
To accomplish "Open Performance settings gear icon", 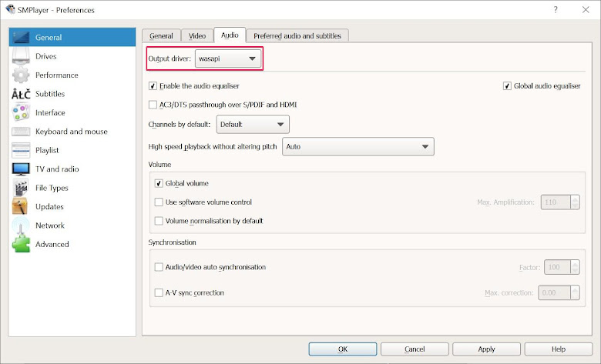I will tap(21, 75).
